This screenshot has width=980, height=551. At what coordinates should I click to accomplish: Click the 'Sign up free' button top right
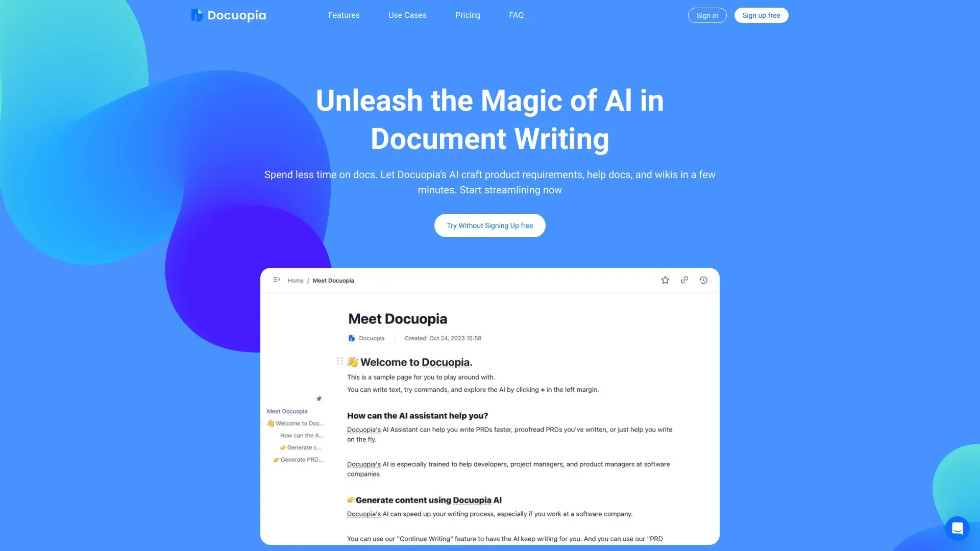tap(761, 15)
